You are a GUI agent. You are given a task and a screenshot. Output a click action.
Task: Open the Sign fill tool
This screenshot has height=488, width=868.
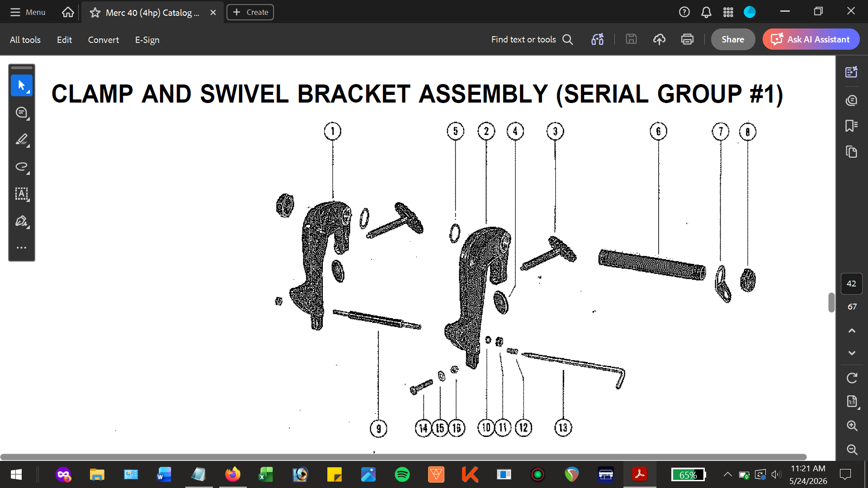(21, 221)
